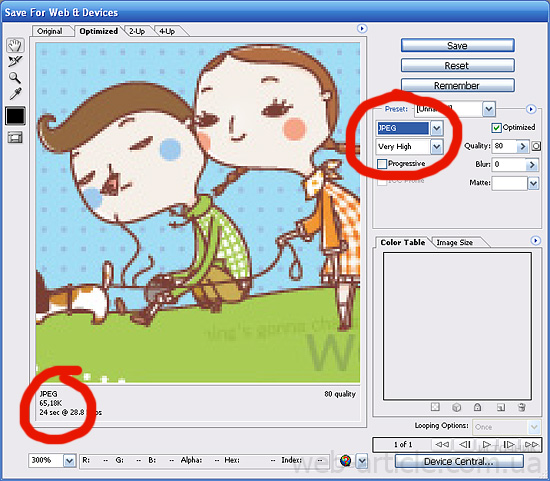Open the browser selection dropdown arrow

[x=362, y=460]
